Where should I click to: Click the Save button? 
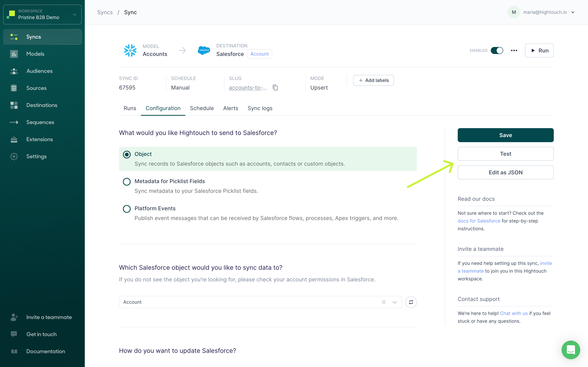(505, 135)
